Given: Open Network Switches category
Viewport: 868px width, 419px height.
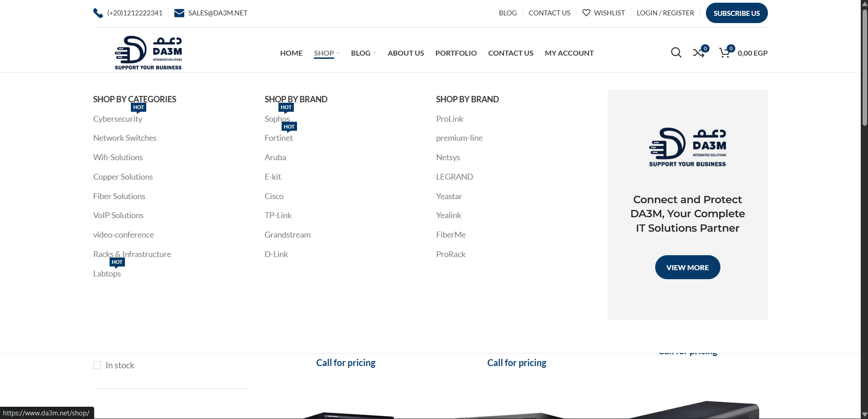Looking at the screenshot, I should (125, 138).
